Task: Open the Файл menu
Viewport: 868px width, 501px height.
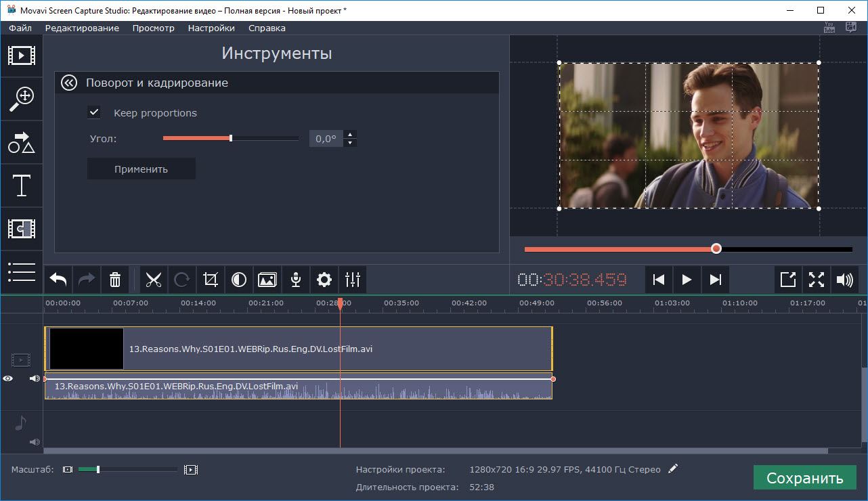Action: pyautogui.click(x=20, y=28)
